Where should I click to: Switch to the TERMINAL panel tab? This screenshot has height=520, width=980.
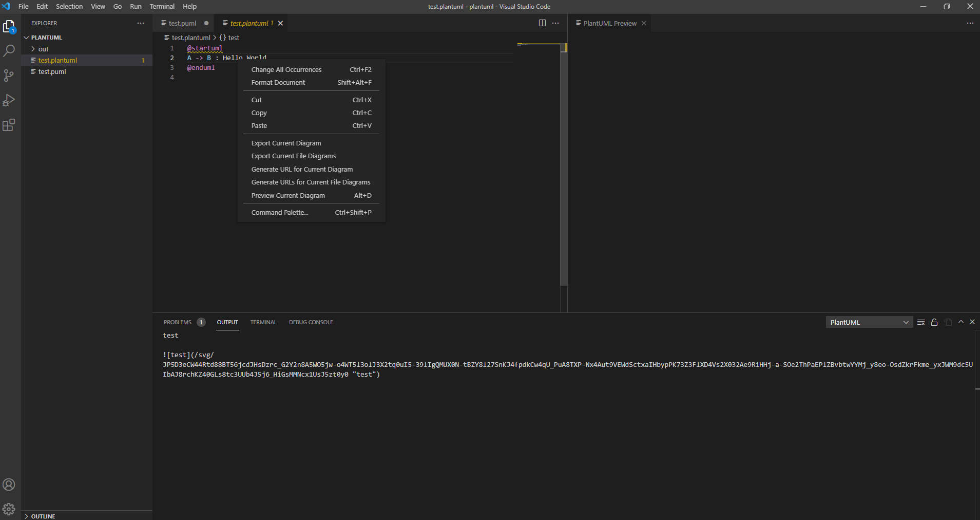pyautogui.click(x=263, y=322)
